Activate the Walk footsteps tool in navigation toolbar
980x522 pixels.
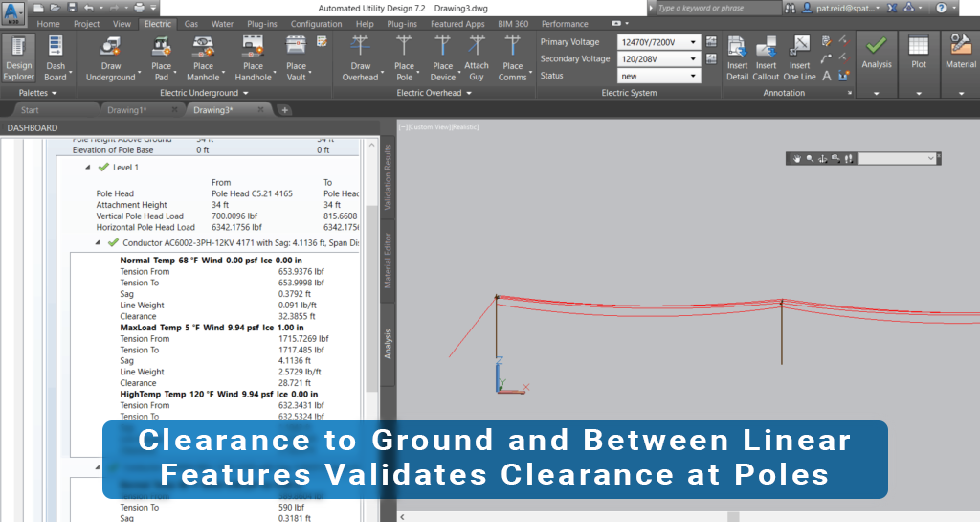(x=848, y=159)
